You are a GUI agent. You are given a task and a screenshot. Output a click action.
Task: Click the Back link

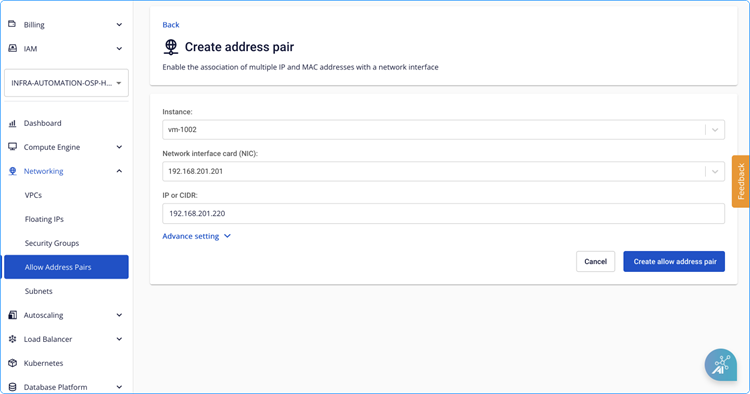tap(171, 24)
